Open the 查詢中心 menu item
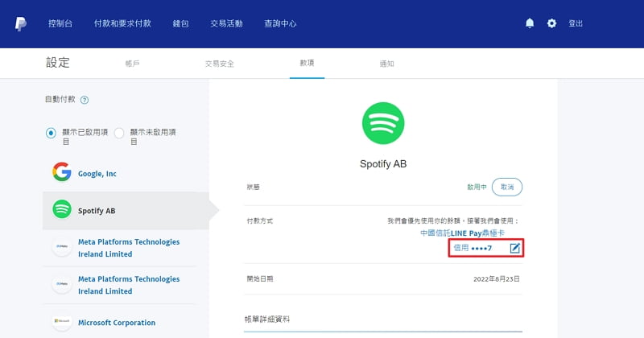The height and width of the screenshot is (338, 644). click(280, 24)
